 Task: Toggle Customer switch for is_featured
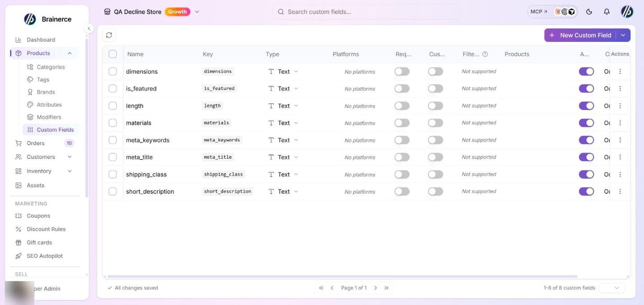click(436, 88)
